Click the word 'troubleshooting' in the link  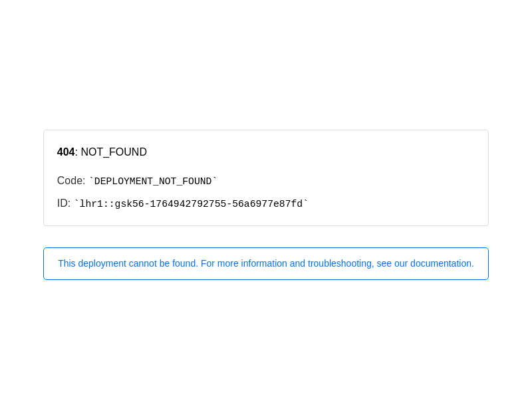pyautogui.click(x=340, y=263)
